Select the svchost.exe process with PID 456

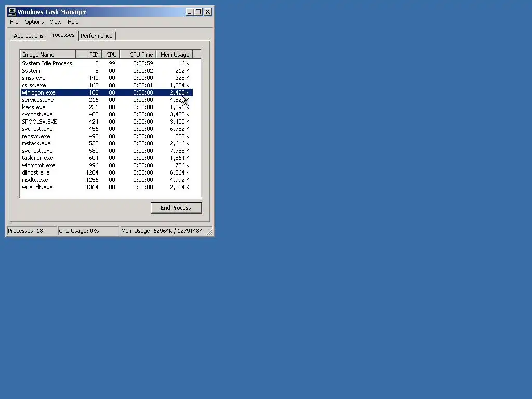(x=107, y=129)
